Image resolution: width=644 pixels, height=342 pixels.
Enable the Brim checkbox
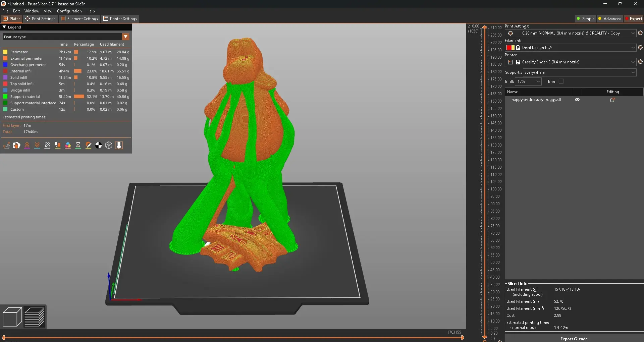point(561,81)
